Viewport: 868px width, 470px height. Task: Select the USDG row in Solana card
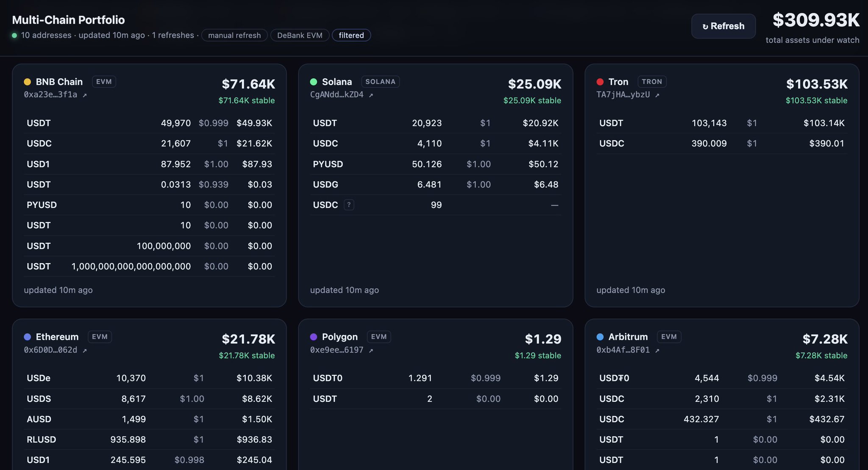436,185
